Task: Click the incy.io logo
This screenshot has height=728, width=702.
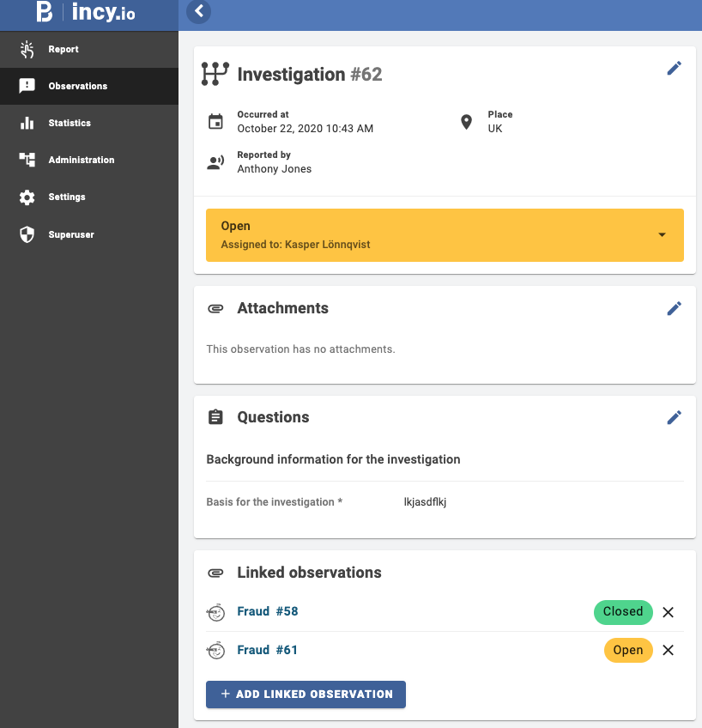Action: pos(86,13)
